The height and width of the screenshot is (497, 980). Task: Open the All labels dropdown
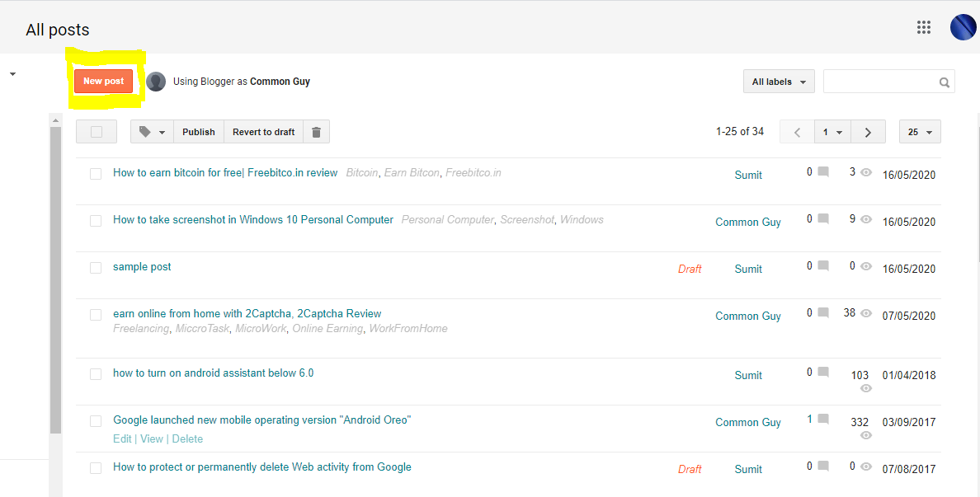coord(777,81)
